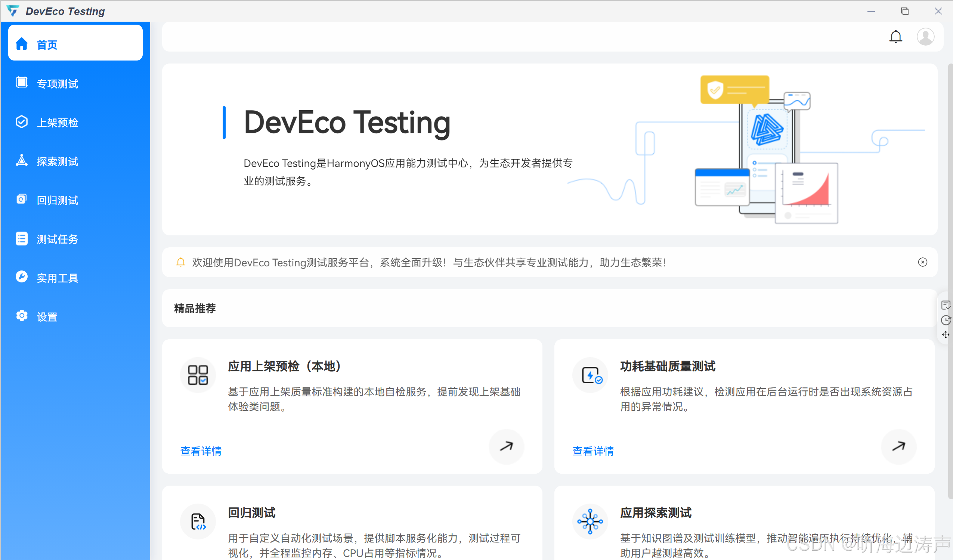Go to 探索测试 sidebar item

click(75, 161)
